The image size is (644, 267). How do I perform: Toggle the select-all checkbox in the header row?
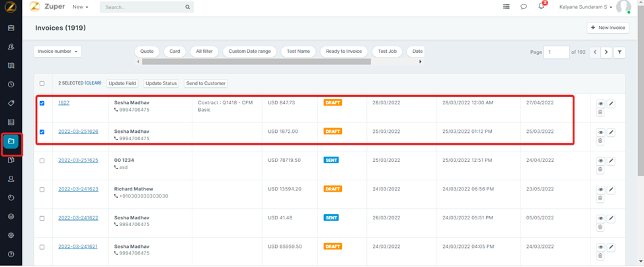click(x=42, y=83)
